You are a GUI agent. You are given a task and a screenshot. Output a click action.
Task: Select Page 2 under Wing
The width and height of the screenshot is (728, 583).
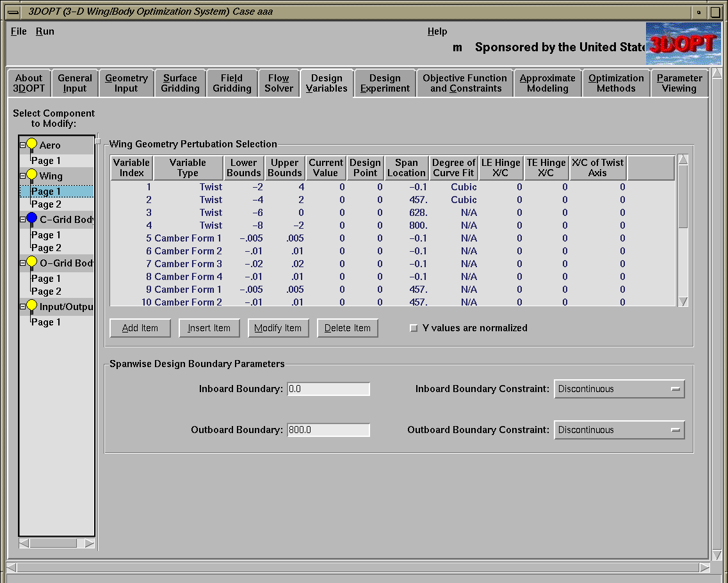point(47,204)
